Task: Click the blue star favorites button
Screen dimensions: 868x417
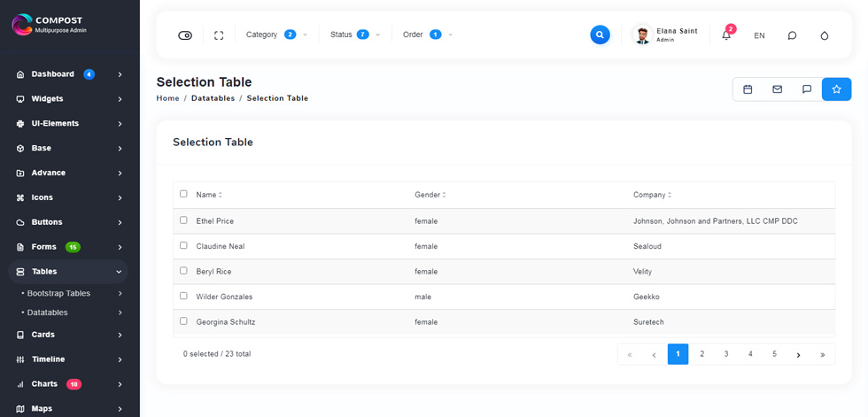Action: coord(836,89)
